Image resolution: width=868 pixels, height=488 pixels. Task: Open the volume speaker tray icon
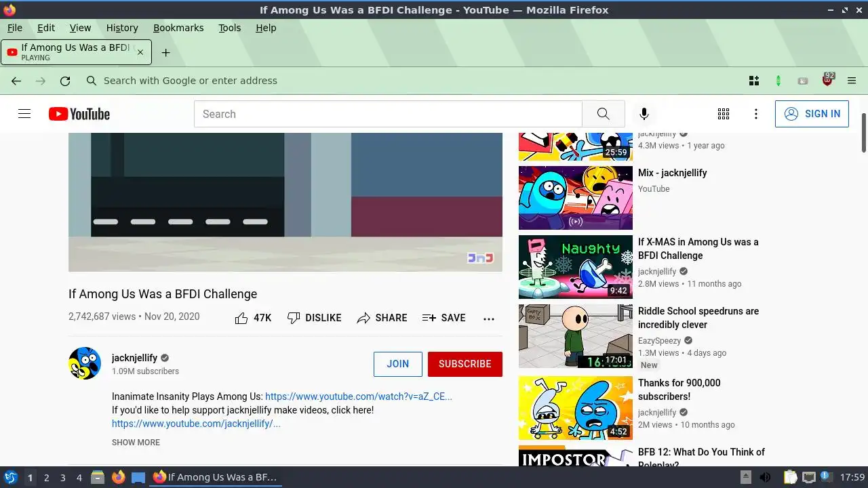click(x=765, y=477)
